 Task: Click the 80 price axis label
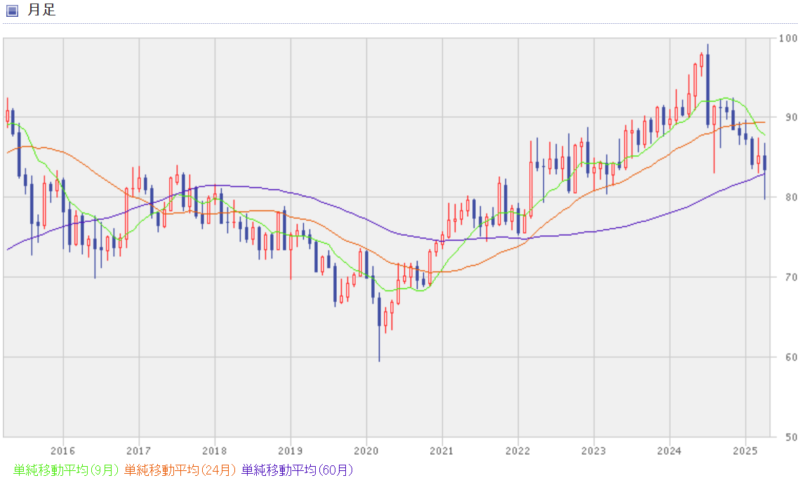791,197
